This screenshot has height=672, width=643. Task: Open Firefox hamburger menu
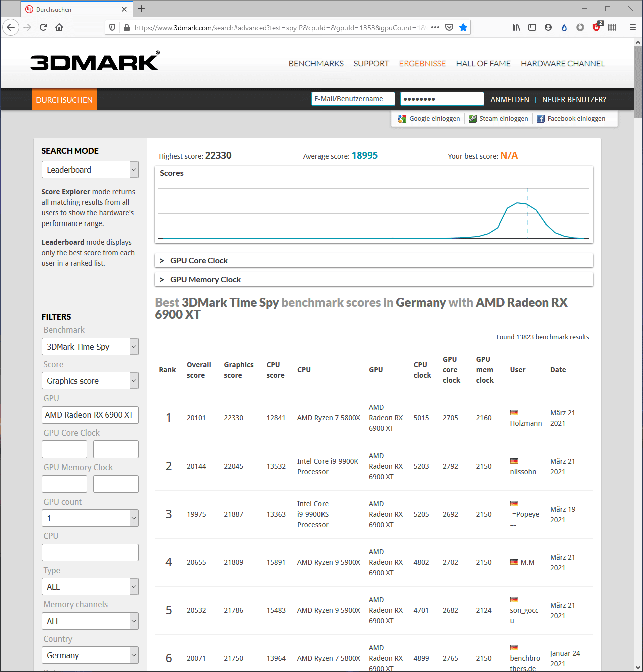(x=633, y=27)
